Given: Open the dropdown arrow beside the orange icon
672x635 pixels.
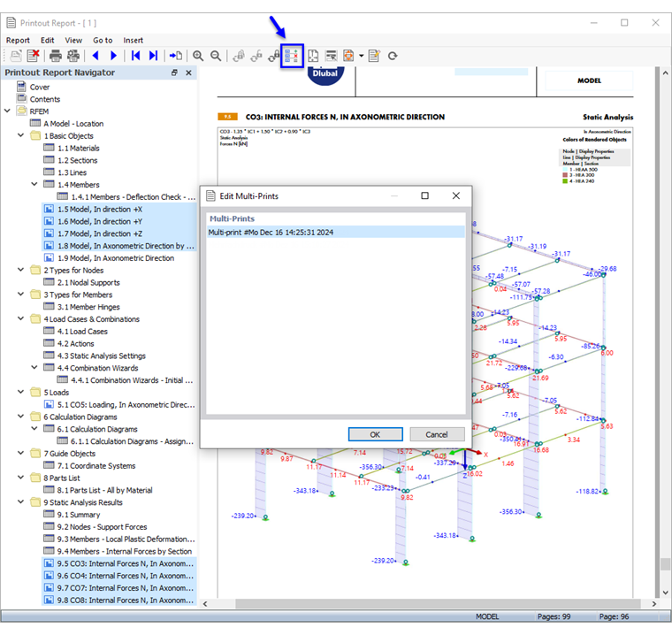Looking at the screenshot, I should tap(362, 56).
